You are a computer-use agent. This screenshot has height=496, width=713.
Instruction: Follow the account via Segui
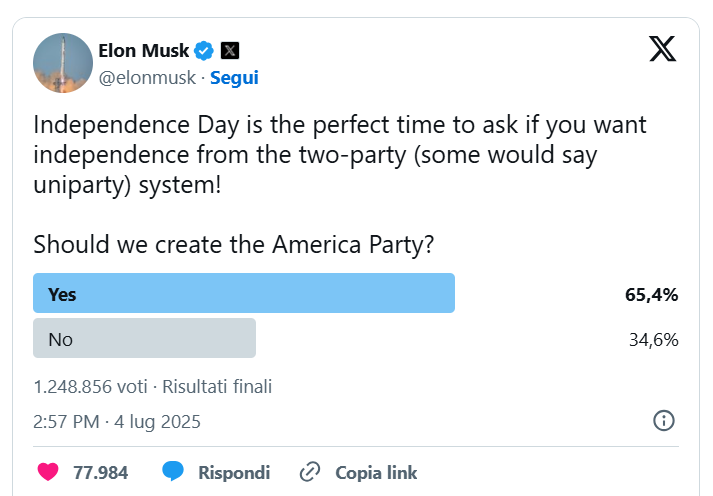[234, 77]
